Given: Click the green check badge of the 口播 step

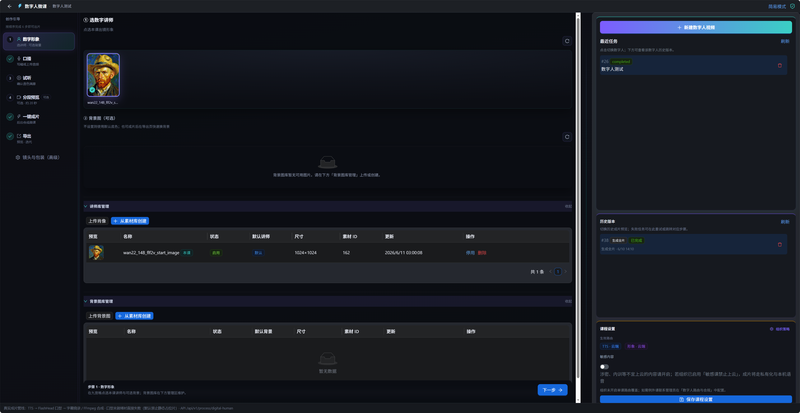Looking at the screenshot, I should [x=10, y=59].
